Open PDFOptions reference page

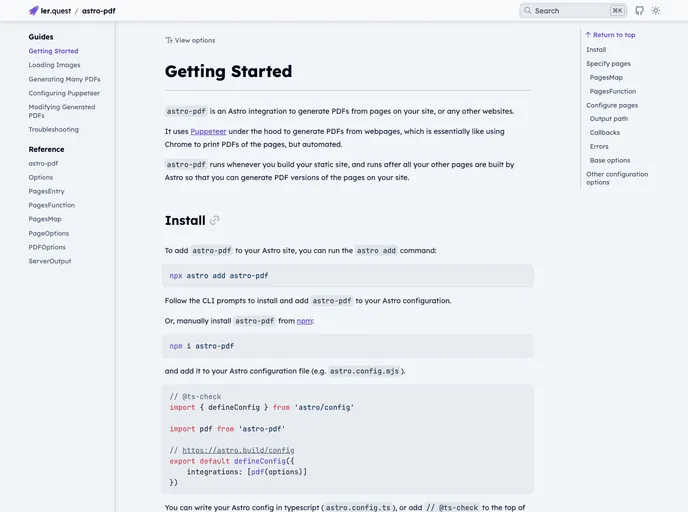point(47,247)
